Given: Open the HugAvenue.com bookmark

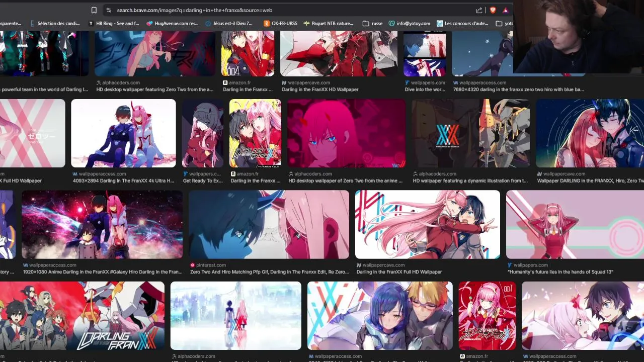Looking at the screenshot, I should [x=173, y=23].
